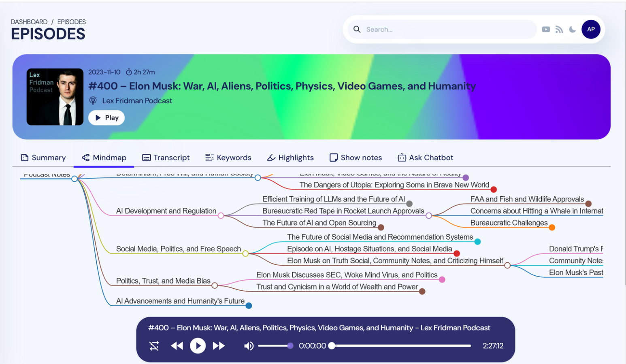The image size is (626, 364).
Task: Open the Ask Chatbot tab
Action: coord(426,158)
